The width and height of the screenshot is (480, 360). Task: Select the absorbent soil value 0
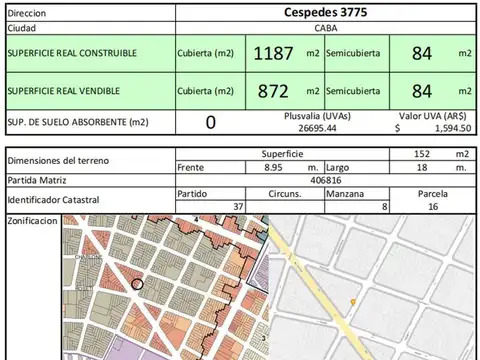211,122
